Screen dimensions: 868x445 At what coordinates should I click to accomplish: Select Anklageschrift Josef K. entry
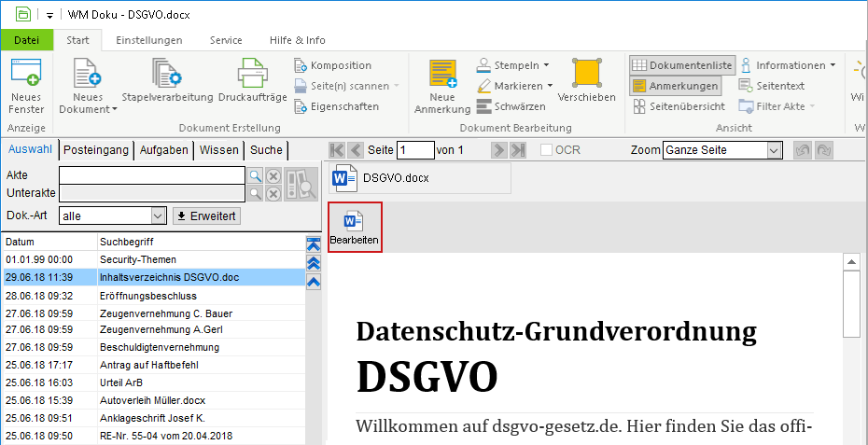(154, 418)
